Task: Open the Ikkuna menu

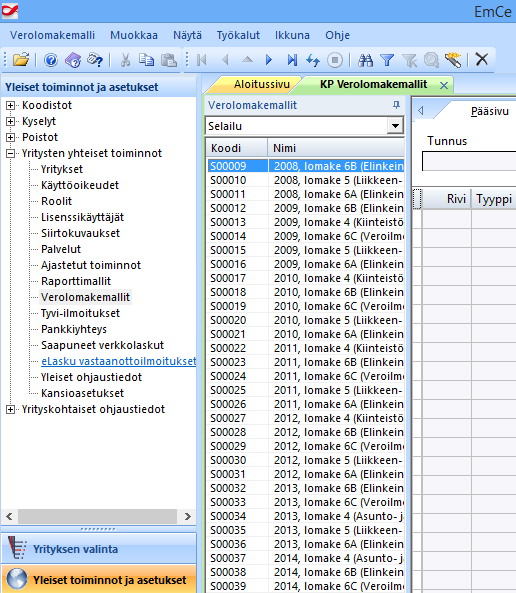Action: coord(292,35)
